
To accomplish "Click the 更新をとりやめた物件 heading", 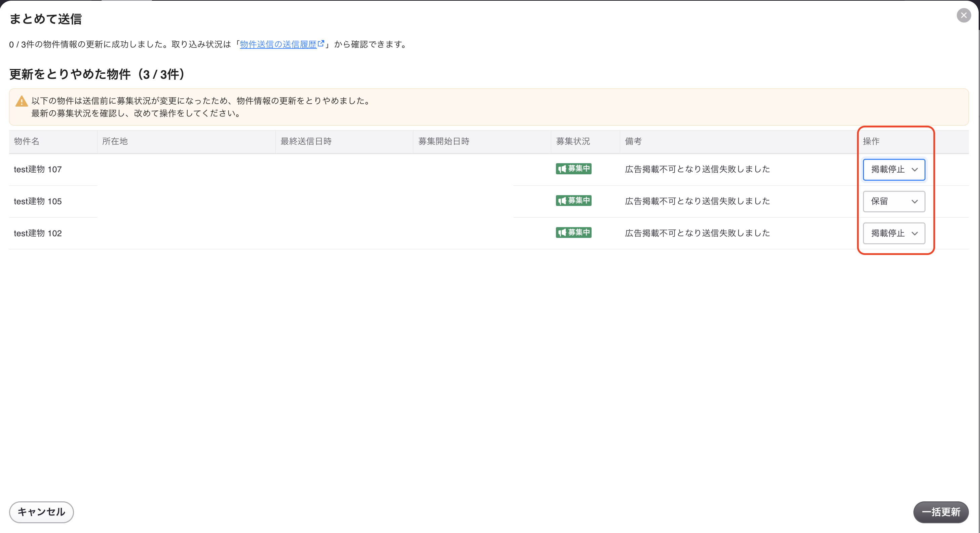I will click(x=97, y=74).
